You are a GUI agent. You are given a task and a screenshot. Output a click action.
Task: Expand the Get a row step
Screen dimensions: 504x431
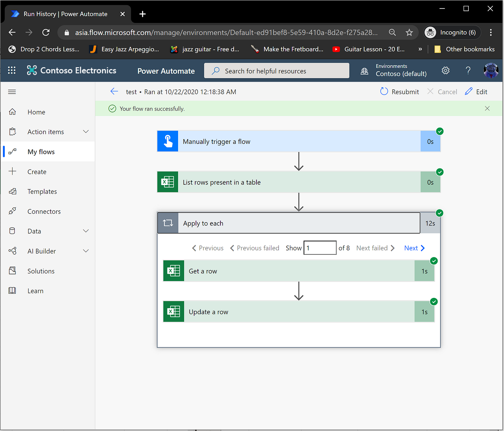[x=299, y=271]
